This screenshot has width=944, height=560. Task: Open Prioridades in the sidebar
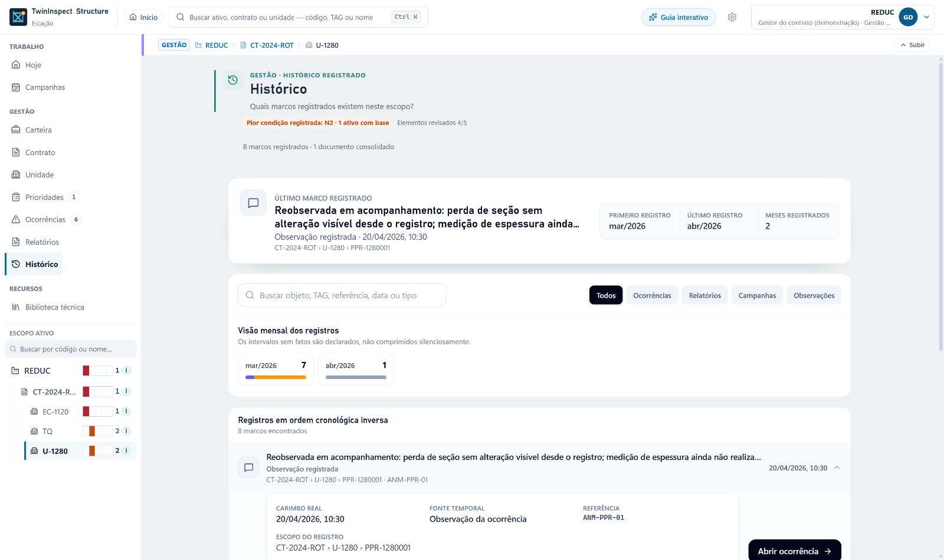tap(45, 197)
